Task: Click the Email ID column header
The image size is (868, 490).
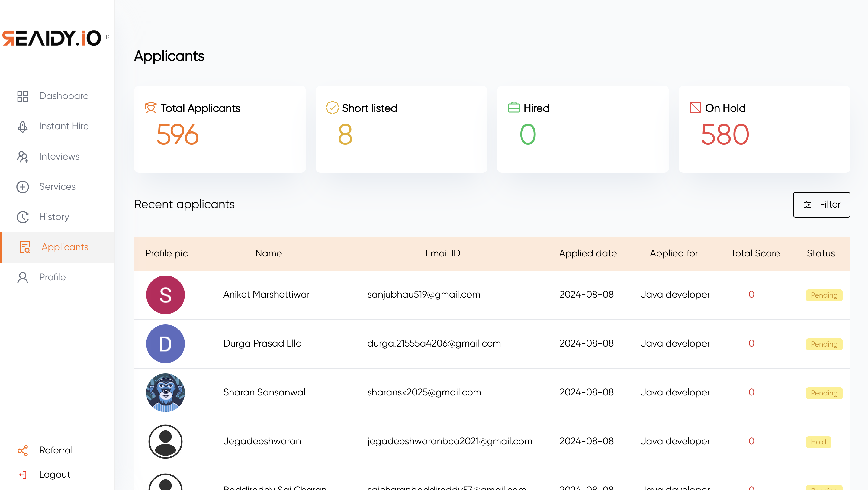Action: [x=442, y=253]
